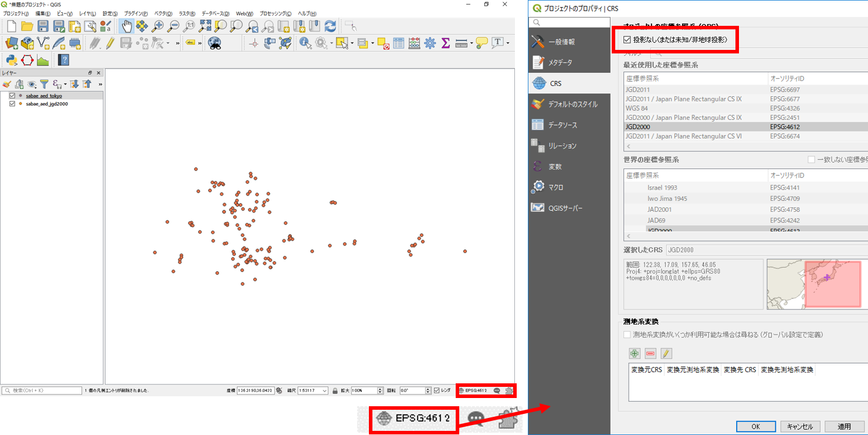Click the Deselect Features icon

(x=383, y=43)
